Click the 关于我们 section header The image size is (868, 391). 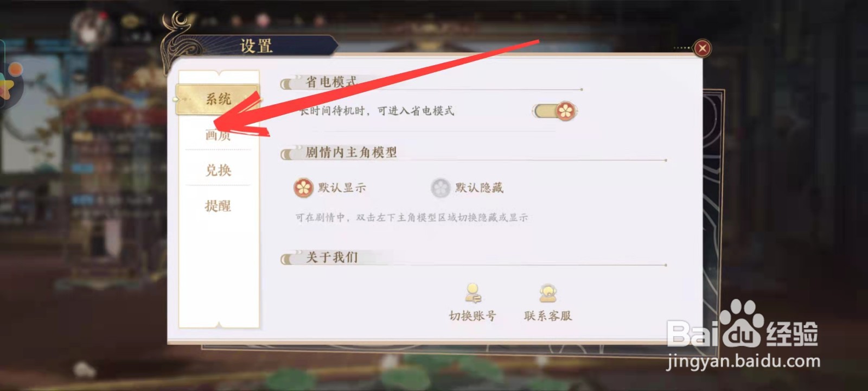pyautogui.click(x=331, y=257)
